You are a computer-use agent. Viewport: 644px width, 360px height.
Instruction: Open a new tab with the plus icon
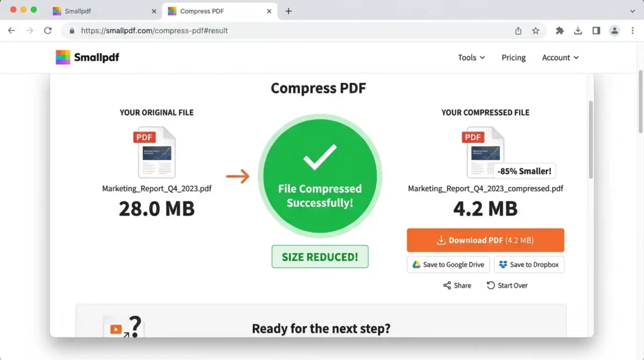(289, 11)
